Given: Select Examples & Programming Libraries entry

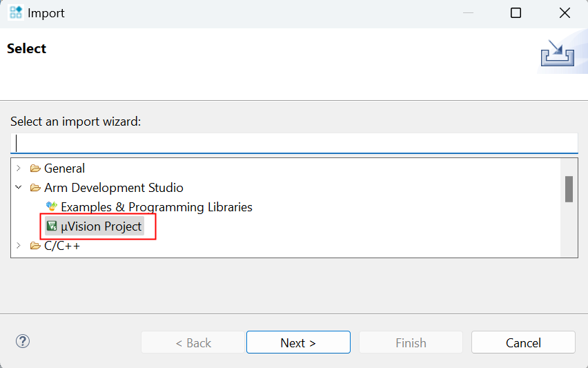Looking at the screenshot, I should pos(156,207).
